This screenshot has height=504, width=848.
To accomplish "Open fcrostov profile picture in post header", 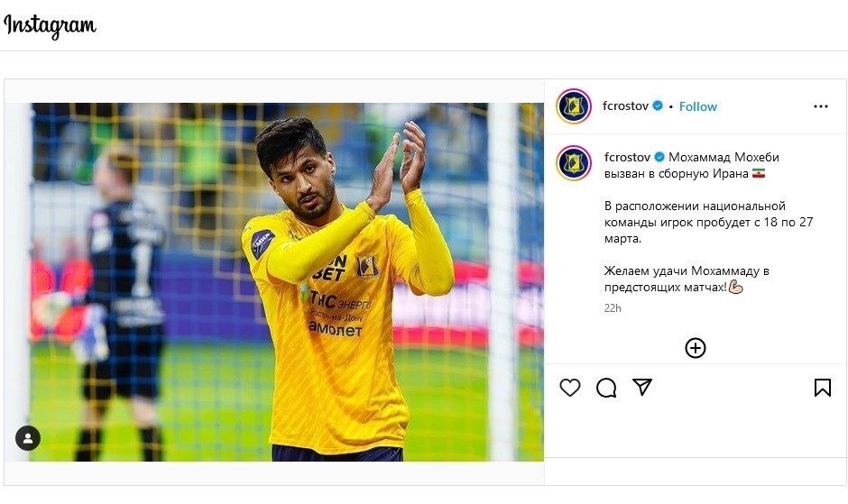I will pyautogui.click(x=574, y=106).
